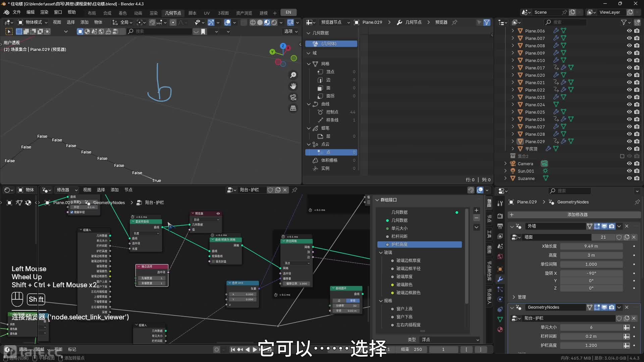Viewport: 644px width, 362px height.
Task: Collapse the 曲线 section in spreadsheet
Action: (309, 104)
